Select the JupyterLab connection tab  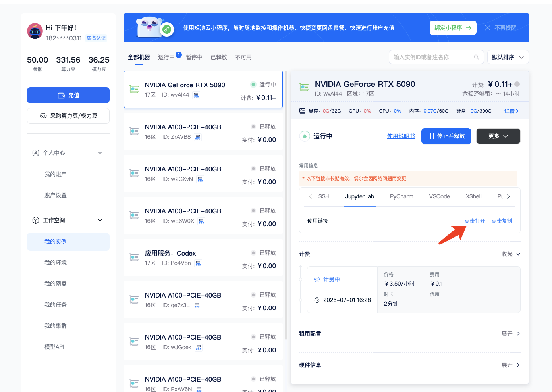(360, 196)
